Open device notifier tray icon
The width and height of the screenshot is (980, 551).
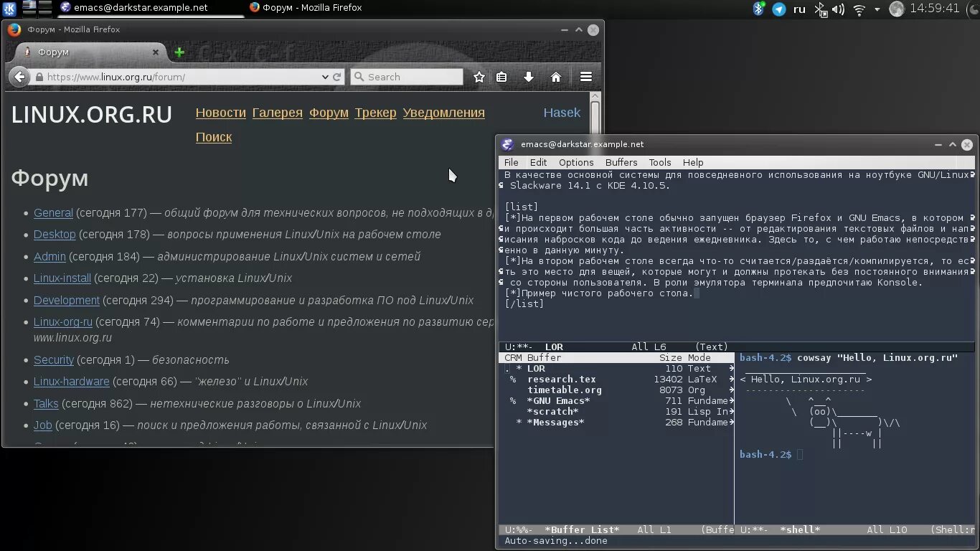tap(820, 9)
